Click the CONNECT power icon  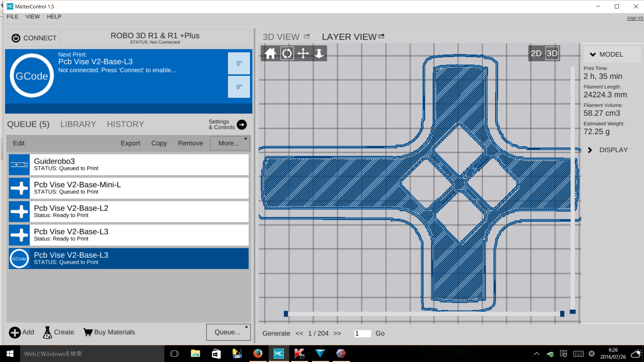point(16,38)
